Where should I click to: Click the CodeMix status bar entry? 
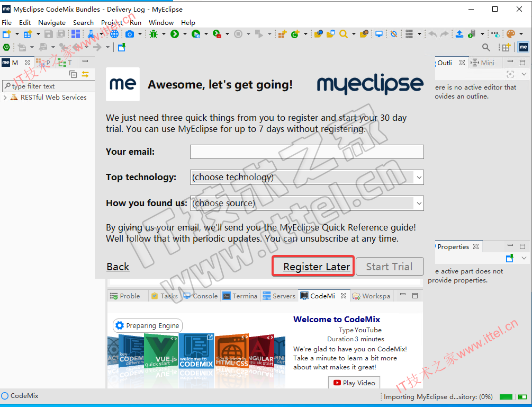click(20, 396)
